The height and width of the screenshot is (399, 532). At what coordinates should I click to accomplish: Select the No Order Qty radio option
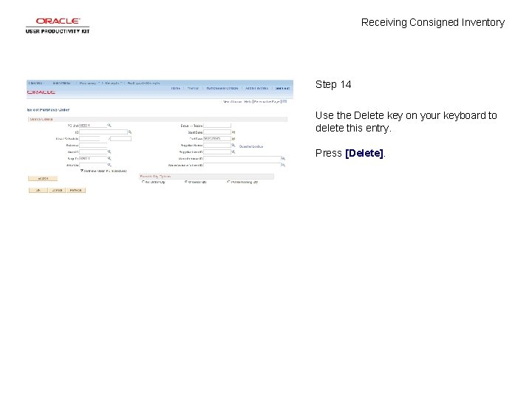143,182
